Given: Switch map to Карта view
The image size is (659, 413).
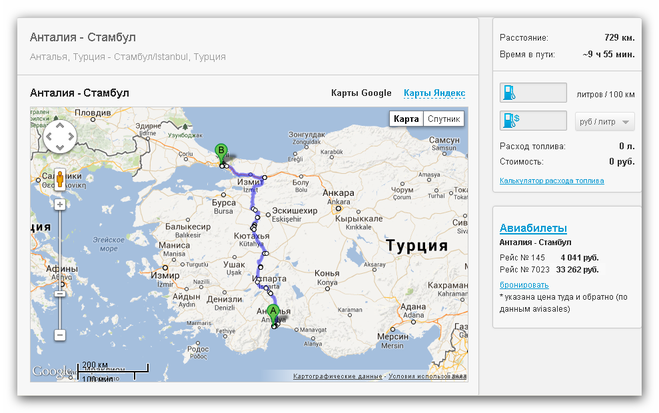Looking at the screenshot, I should tap(406, 119).
